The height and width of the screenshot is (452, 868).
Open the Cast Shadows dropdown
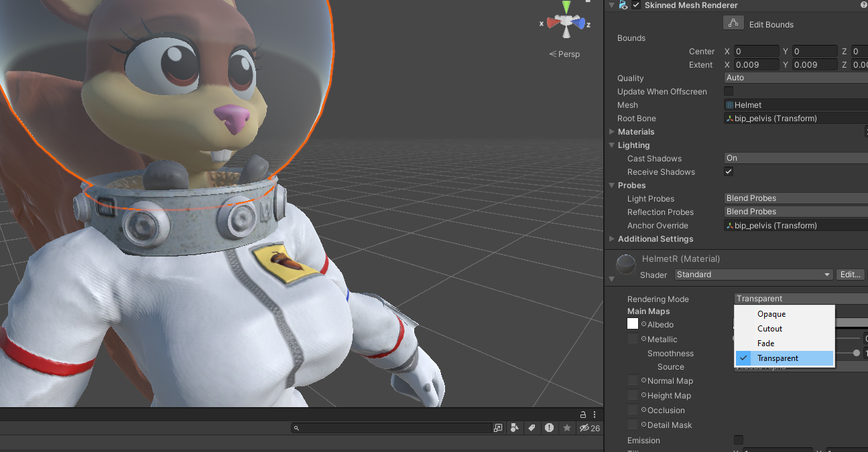[x=796, y=158]
